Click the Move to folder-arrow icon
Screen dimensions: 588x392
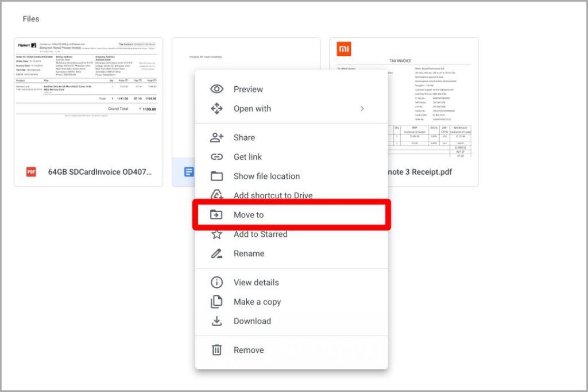tap(216, 215)
